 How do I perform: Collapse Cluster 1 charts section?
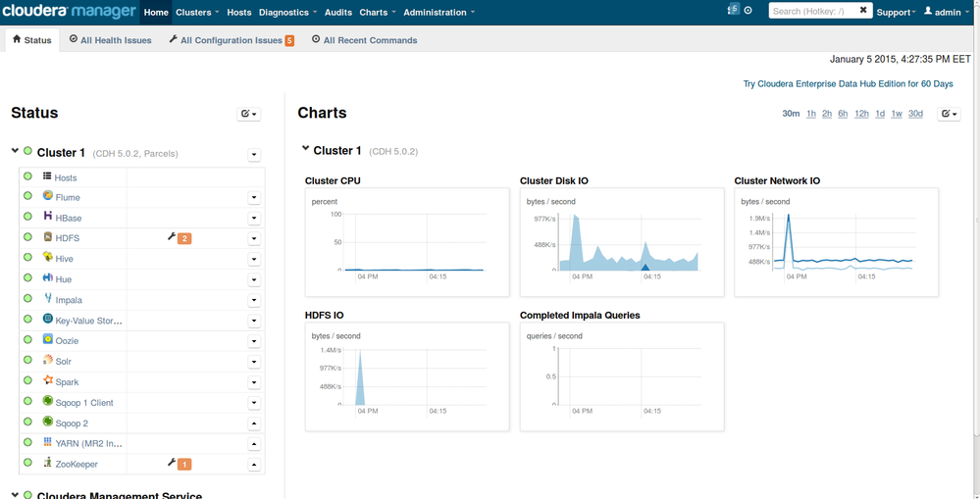click(x=305, y=149)
